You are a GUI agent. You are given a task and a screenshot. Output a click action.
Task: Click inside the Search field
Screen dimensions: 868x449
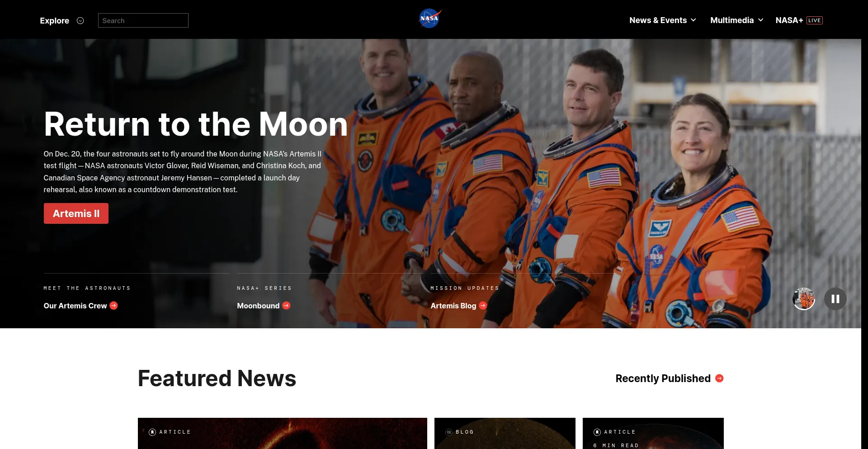[143, 20]
